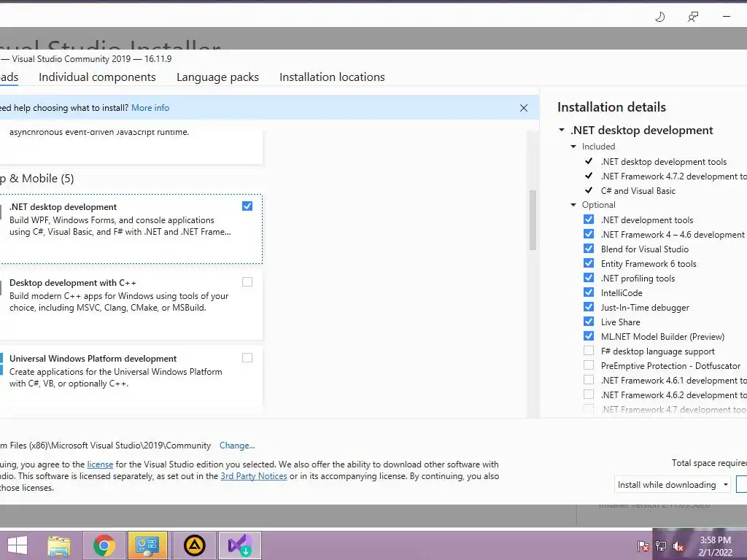
Task: Open the network tray icon
Action: pyautogui.click(x=661, y=546)
